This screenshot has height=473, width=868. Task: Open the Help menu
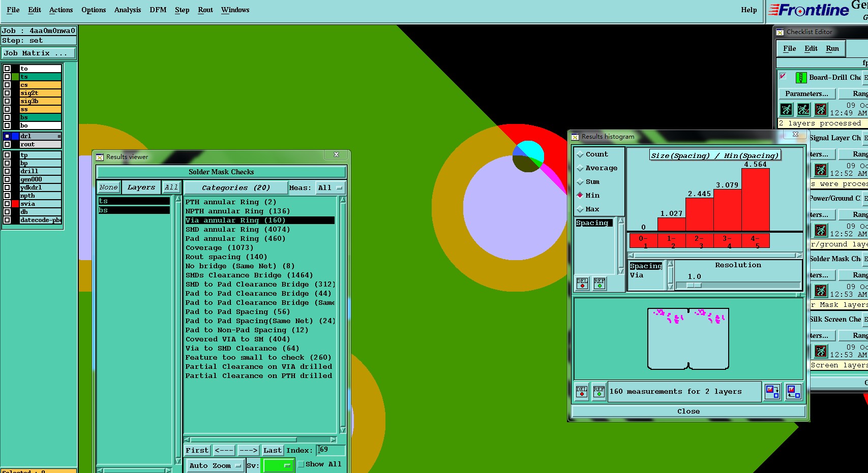pos(749,10)
